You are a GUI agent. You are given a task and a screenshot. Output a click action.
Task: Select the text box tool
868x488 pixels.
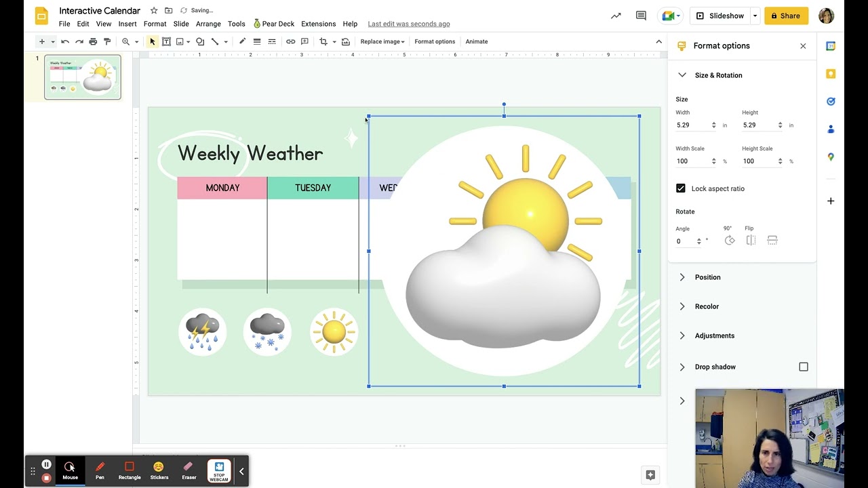tap(166, 41)
